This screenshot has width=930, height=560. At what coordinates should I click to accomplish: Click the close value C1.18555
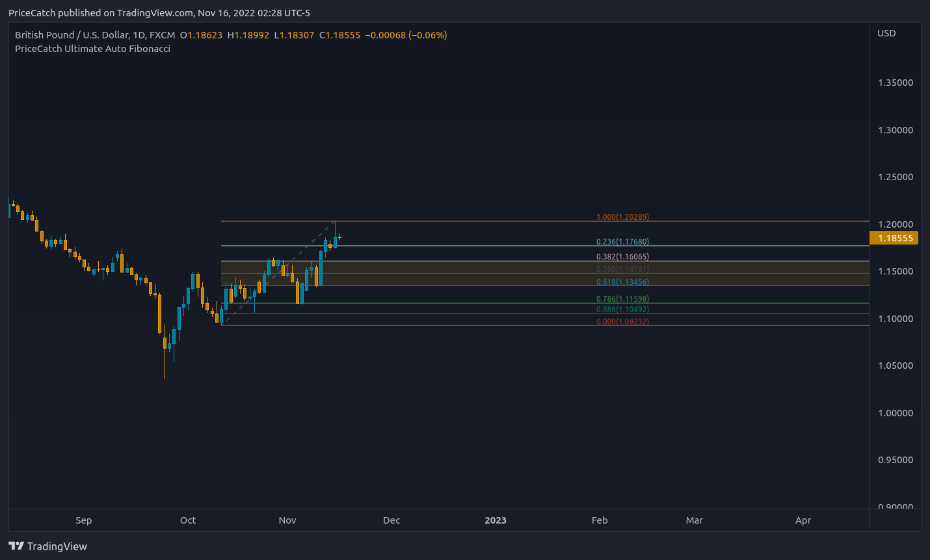[339, 35]
